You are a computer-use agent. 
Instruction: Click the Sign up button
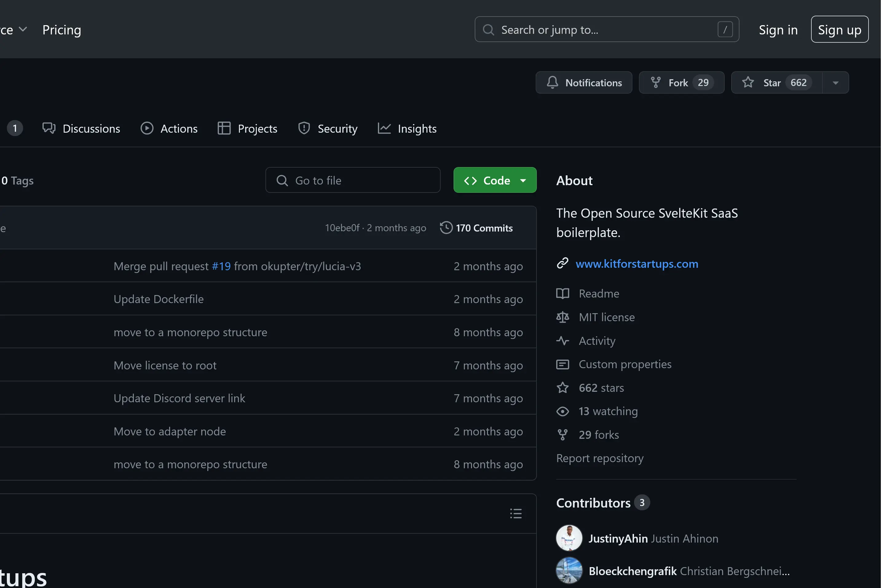(x=839, y=29)
